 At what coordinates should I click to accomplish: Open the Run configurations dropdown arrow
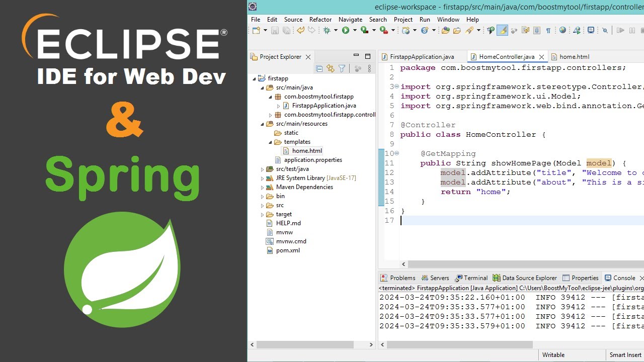click(x=355, y=31)
